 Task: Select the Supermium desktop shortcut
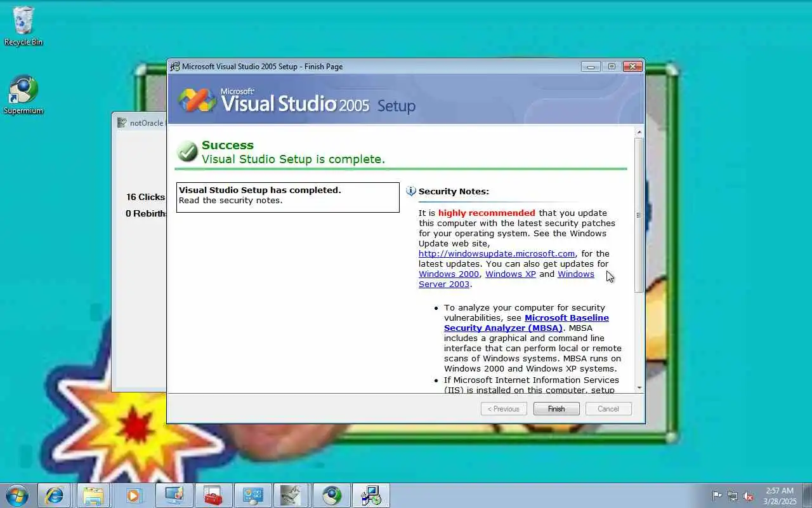(23, 95)
